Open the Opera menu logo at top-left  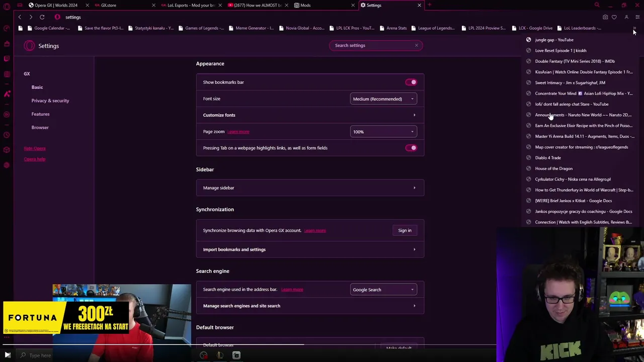pyautogui.click(x=7, y=6)
